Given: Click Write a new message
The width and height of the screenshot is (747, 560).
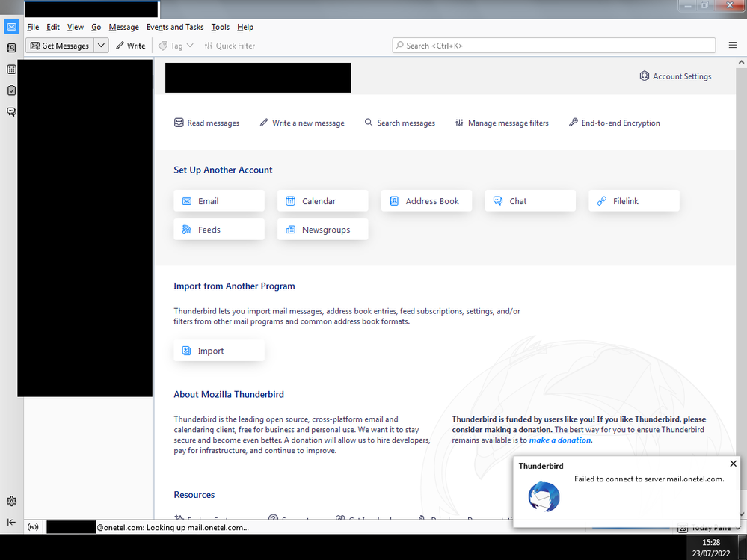Looking at the screenshot, I should (302, 123).
